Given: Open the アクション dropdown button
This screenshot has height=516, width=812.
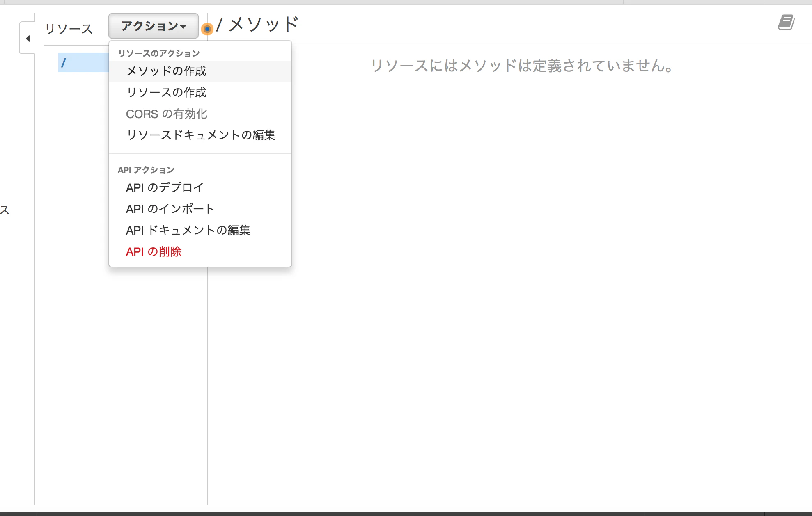Looking at the screenshot, I should [x=154, y=26].
